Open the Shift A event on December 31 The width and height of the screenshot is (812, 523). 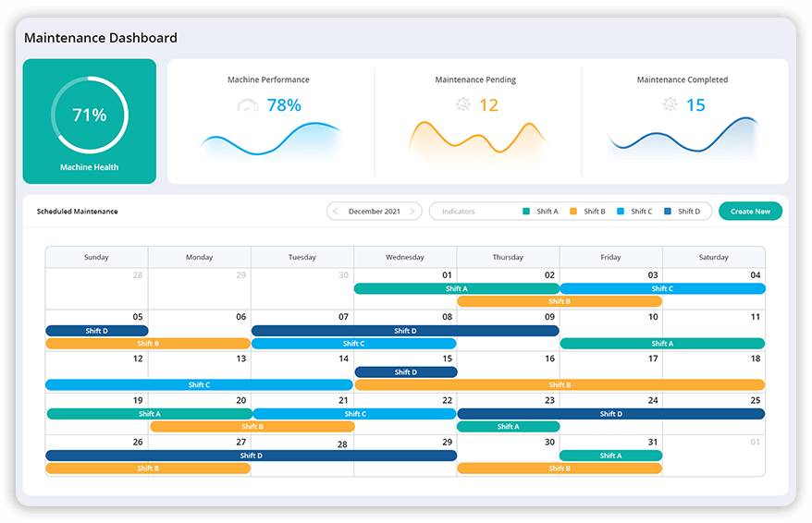[x=610, y=456]
